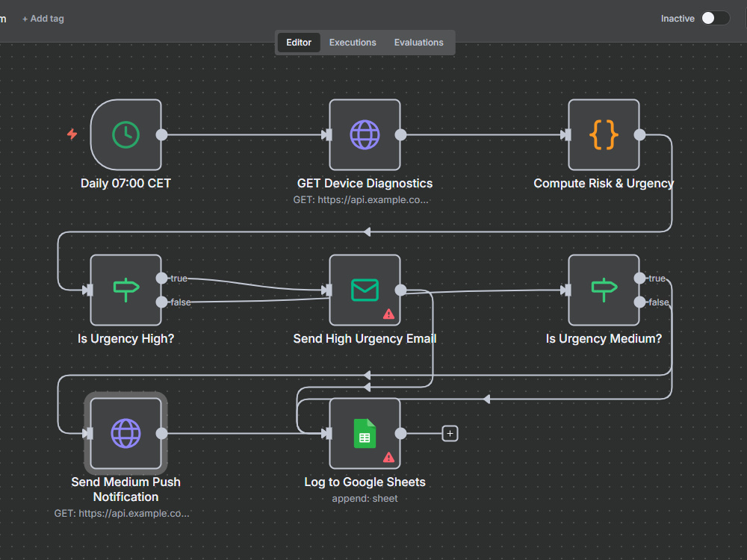Click true output of Is Urgency Medium?
Image resolution: width=747 pixels, height=560 pixels.
coord(640,278)
